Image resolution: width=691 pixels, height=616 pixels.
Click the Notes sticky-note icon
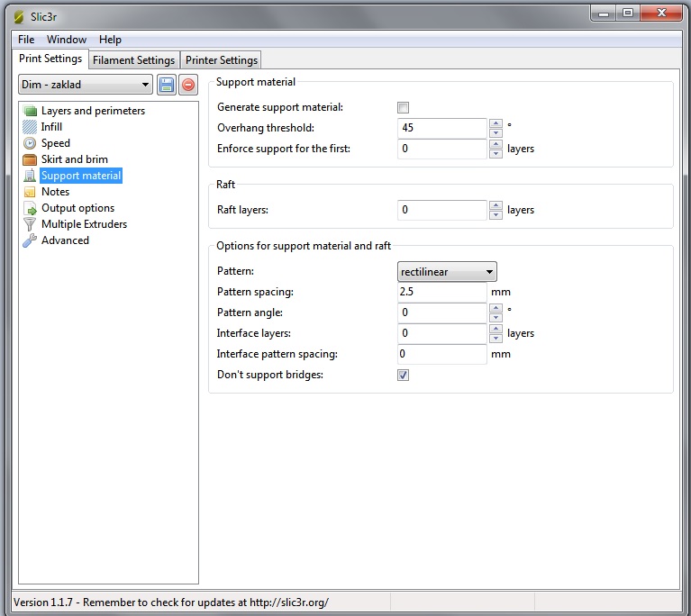coord(30,192)
